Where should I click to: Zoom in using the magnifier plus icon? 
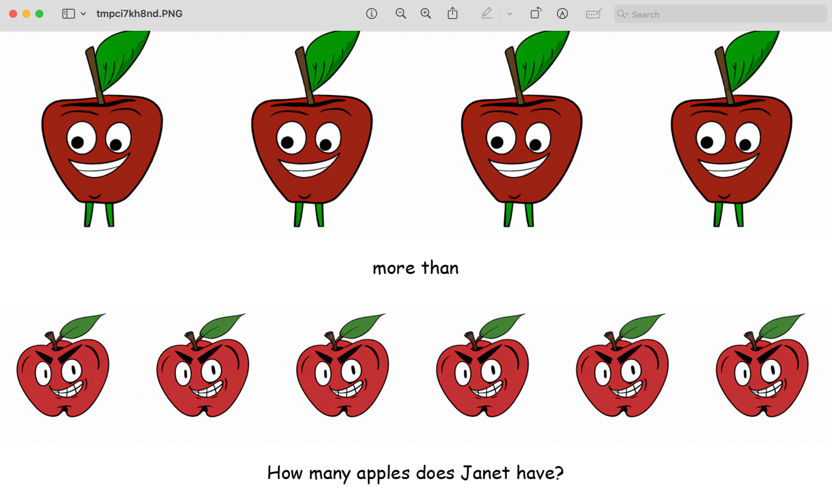pyautogui.click(x=426, y=14)
